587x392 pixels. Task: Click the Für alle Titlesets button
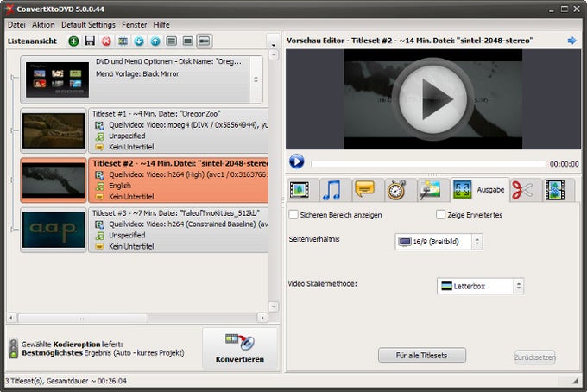coord(422,356)
